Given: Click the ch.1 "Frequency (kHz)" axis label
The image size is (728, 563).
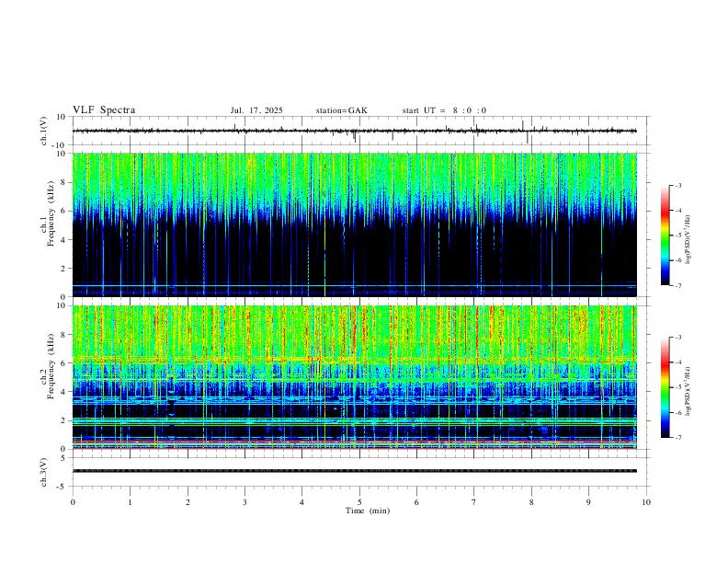Looking at the screenshot, I should 51,214.
